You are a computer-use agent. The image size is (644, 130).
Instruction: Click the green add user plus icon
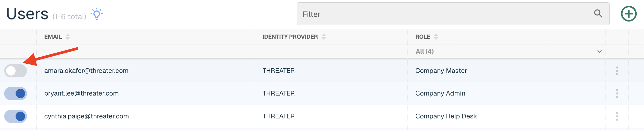pos(629,14)
